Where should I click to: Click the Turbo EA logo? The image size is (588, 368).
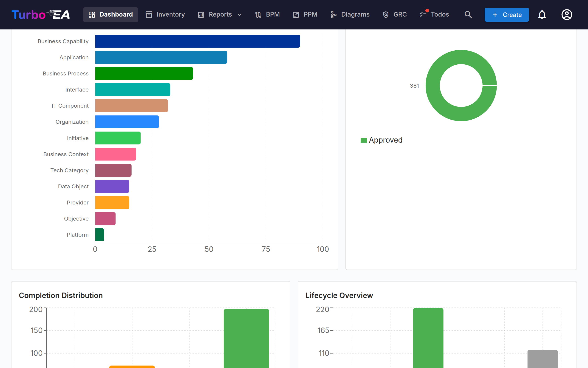coord(41,14)
